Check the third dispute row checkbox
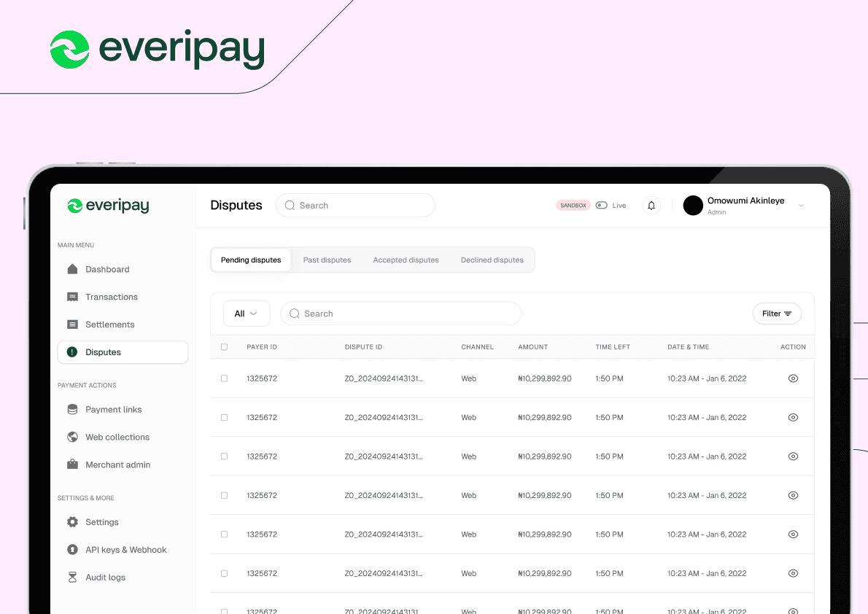The height and width of the screenshot is (614, 868). (x=224, y=456)
